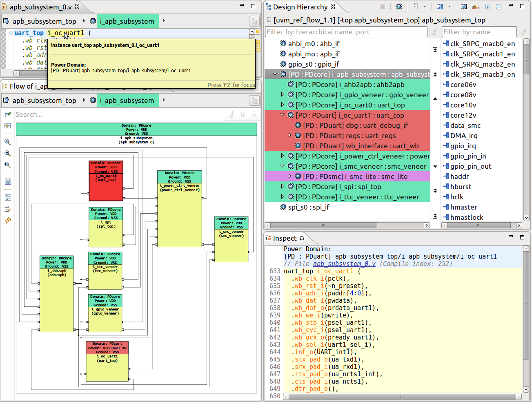
Task: Expand all nodes via the plus icon in Design Hierarchy
Action: tap(487, 7)
